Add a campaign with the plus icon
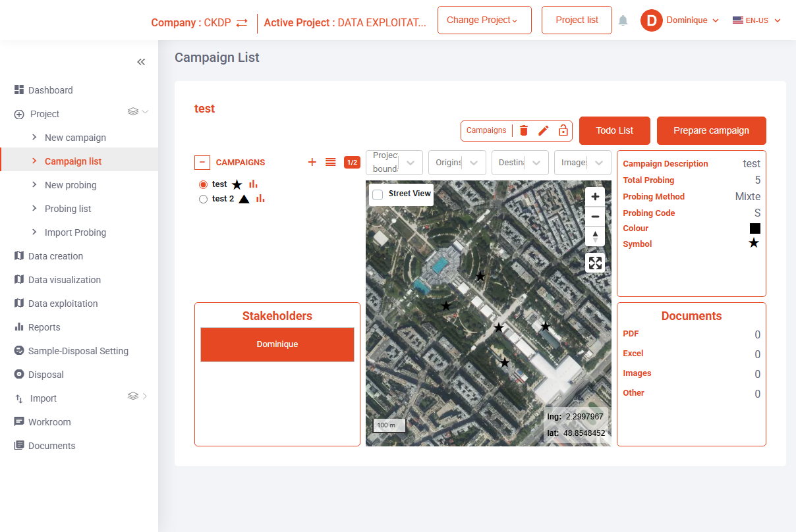 (312, 162)
